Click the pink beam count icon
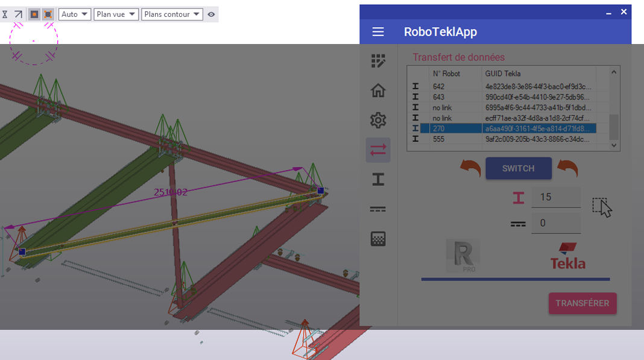 (x=519, y=198)
